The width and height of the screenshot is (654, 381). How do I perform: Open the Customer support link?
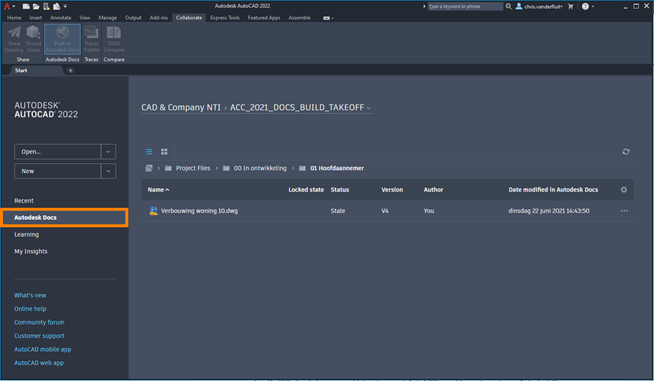click(39, 336)
